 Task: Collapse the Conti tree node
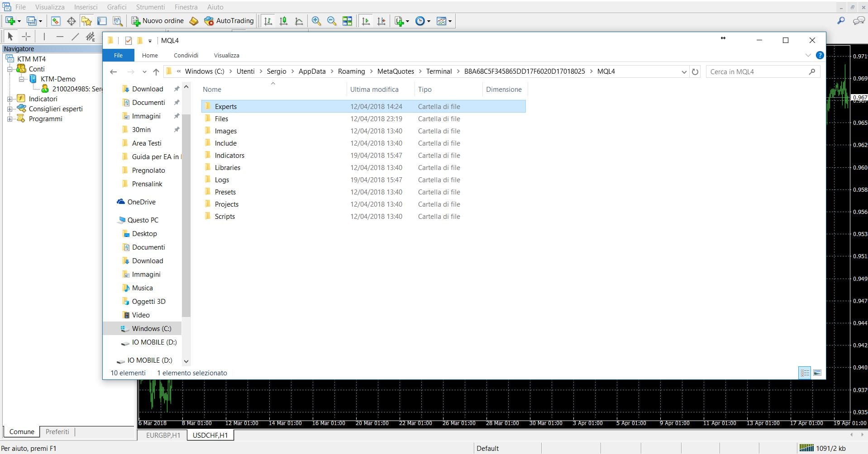(x=10, y=69)
